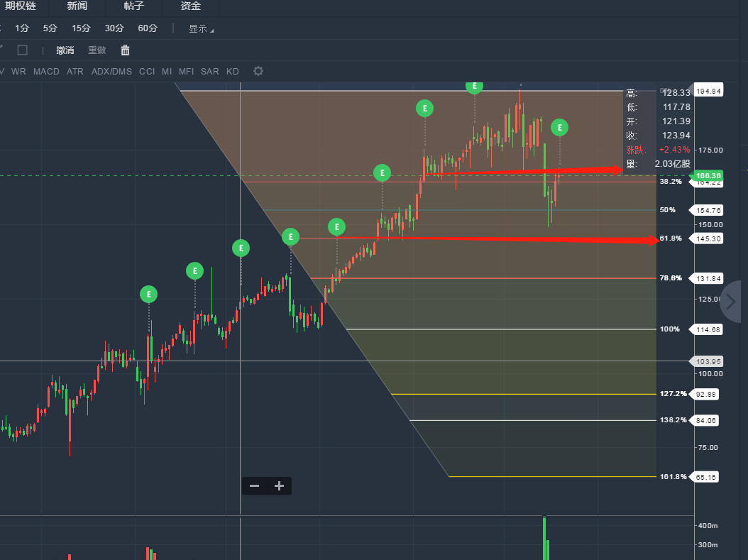This screenshot has width=748, height=560.
Task: Select the 127.2% Fibonacci level label
Action: pos(673,394)
